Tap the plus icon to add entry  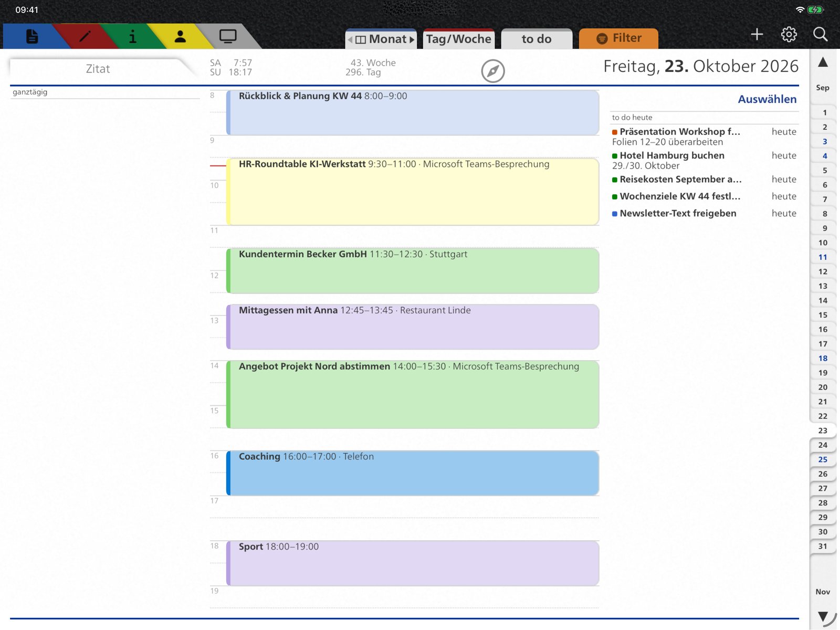click(757, 35)
